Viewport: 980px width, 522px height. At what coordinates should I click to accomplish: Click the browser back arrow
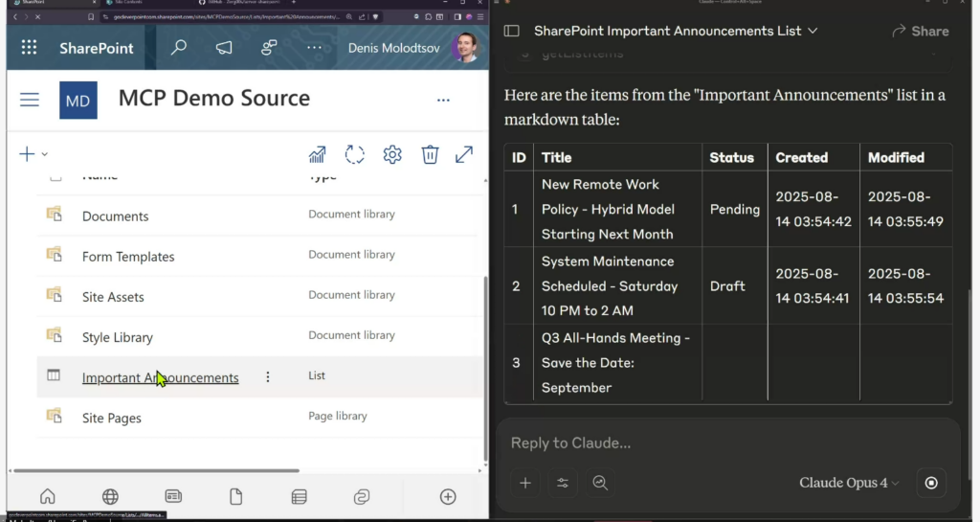15,17
